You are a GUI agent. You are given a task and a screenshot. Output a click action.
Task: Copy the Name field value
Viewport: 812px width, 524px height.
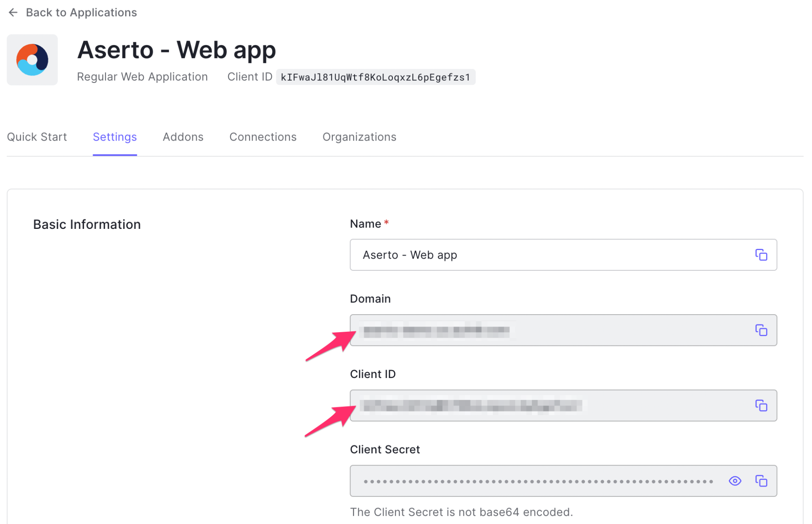761,255
